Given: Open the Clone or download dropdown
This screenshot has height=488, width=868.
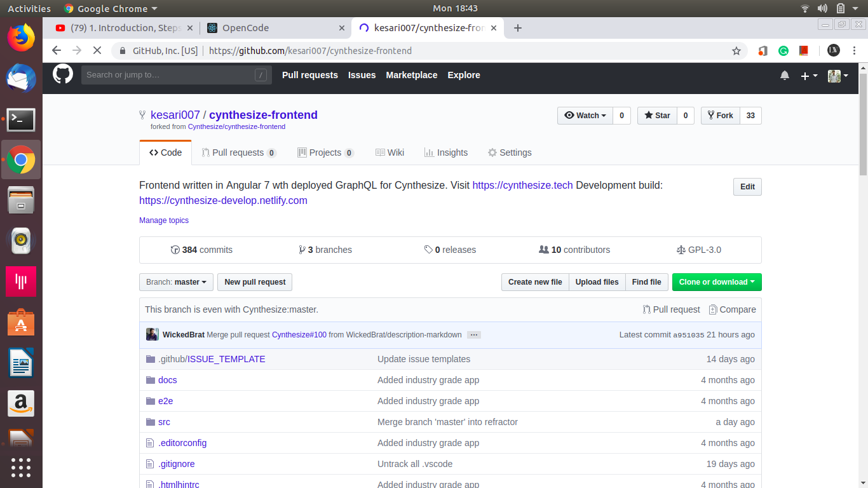Looking at the screenshot, I should coord(717,281).
